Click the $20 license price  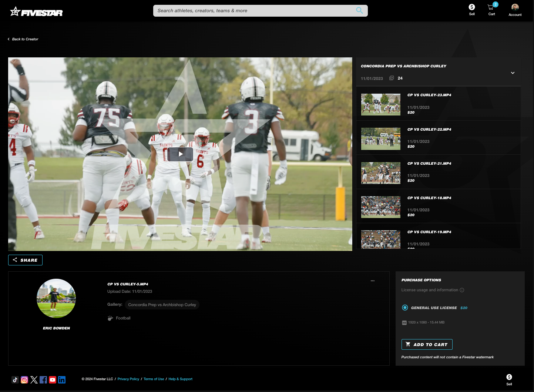tap(464, 308)
